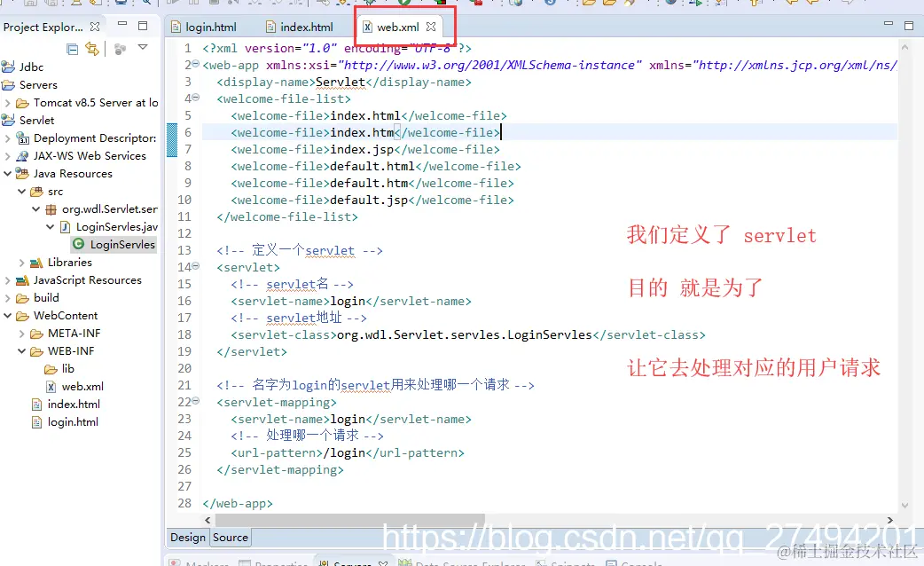The height and width of the screenshot is (566, 924).
Task: Click the Servers folder icon
Action: (x=8, y=85)
